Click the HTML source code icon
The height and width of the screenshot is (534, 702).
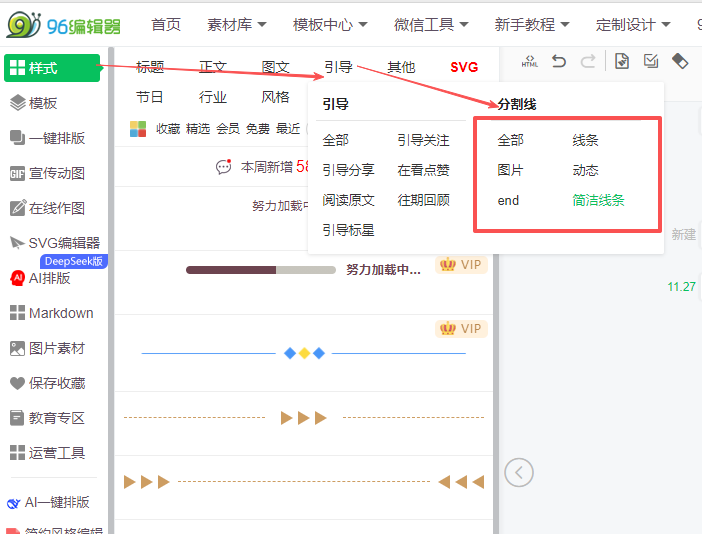(529, 62)
